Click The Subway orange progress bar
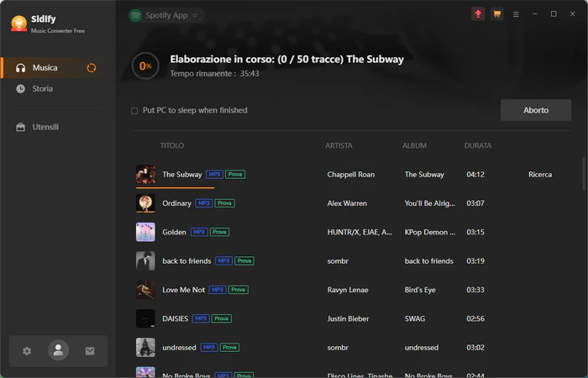588x378 pixels. (175, 187)
